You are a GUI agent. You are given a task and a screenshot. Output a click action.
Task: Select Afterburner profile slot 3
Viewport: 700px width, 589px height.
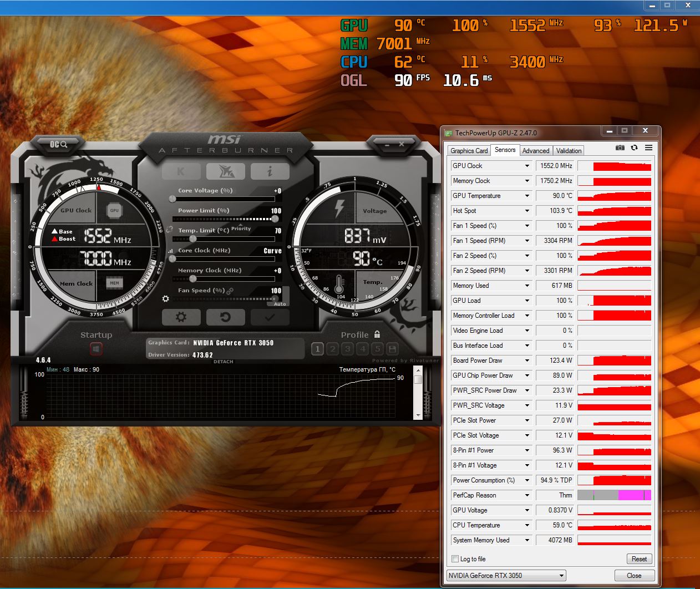point(348,349)
